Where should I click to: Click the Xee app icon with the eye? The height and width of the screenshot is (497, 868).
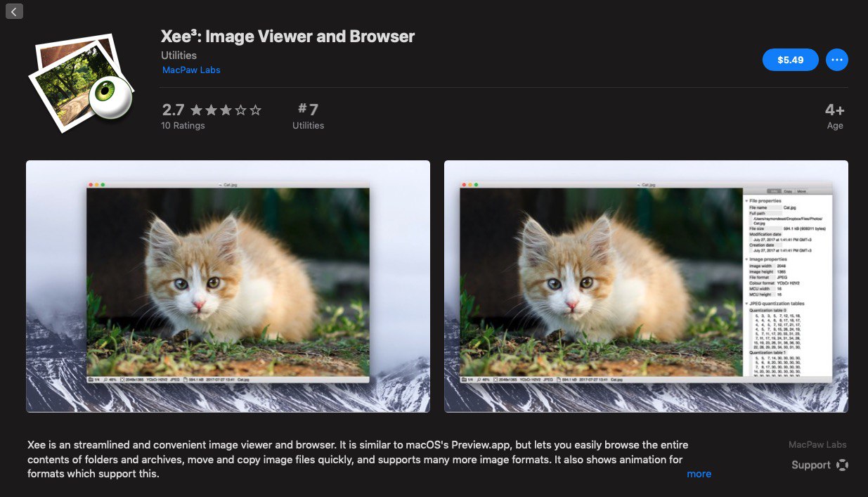coord(80,83)
